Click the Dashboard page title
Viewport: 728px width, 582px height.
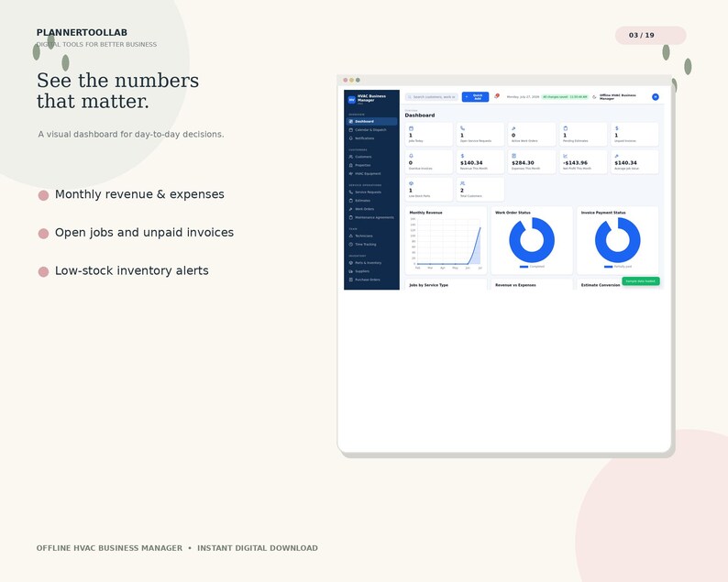(420, 115)
